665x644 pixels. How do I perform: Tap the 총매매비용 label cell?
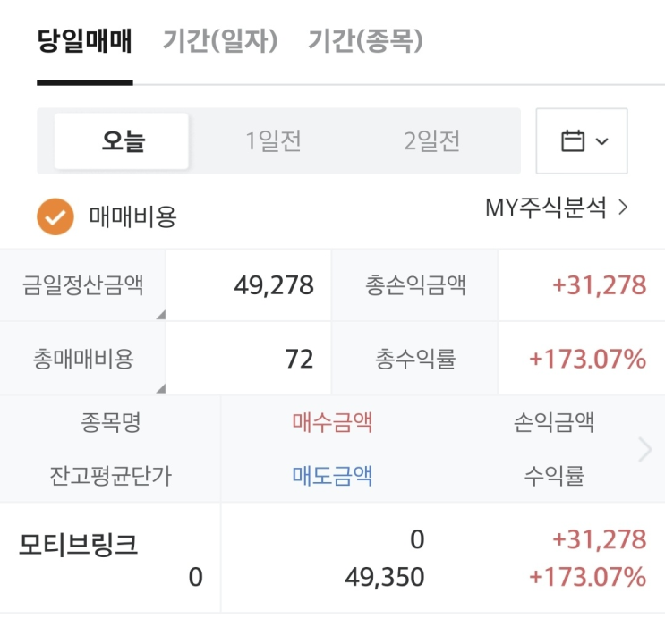click(x=82, y=359)
